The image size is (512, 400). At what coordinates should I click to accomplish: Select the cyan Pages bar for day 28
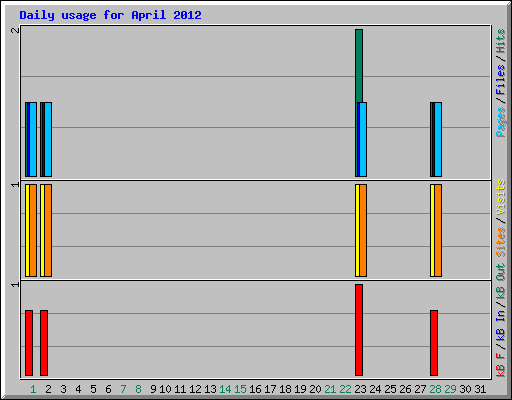pyautogui.click(x=438, y=139)
